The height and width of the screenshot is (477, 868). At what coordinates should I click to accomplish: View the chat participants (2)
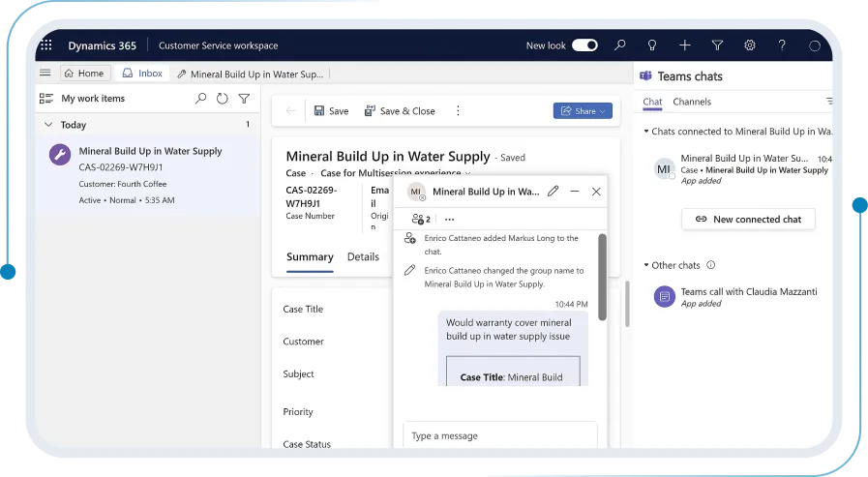[421, 219]
